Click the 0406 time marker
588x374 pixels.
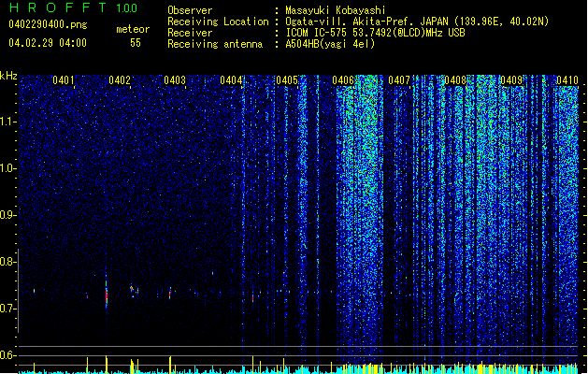point(343,80)
